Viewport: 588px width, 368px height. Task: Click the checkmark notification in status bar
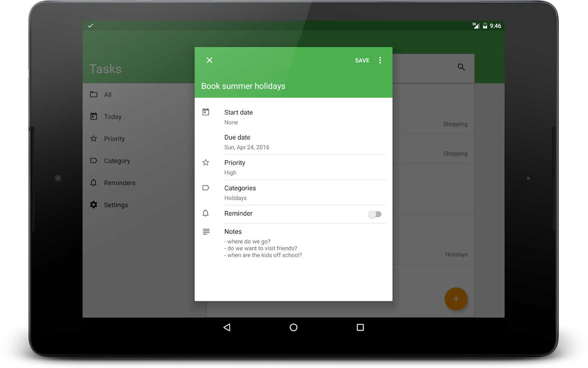[91, 26]
